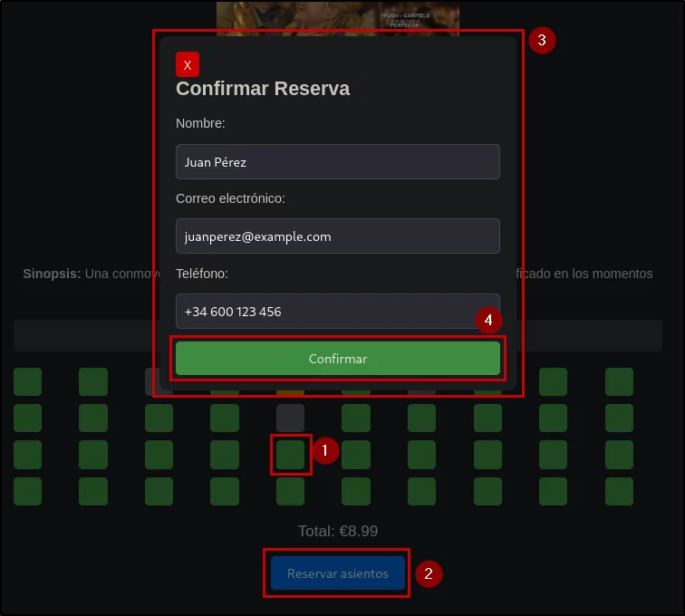The image size is (685, 616).
Task: Click the green Confirmar button
Action: (338, 358)
